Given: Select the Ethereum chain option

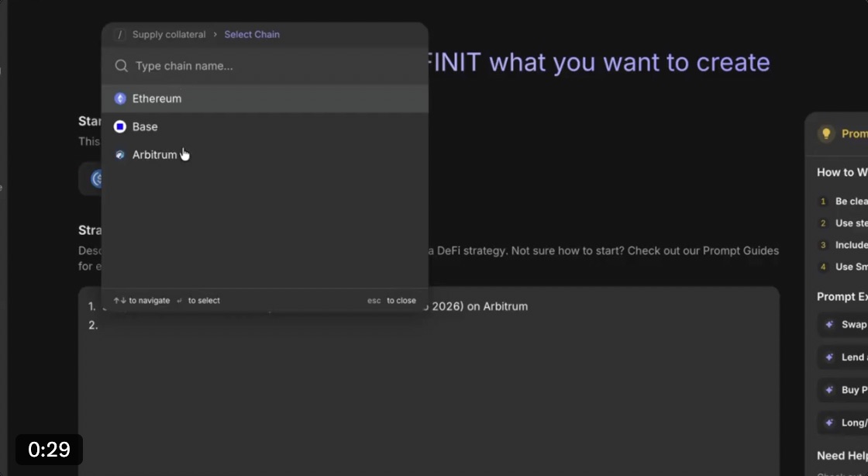Looking at the screenshot, I should (x=264, y=98).
